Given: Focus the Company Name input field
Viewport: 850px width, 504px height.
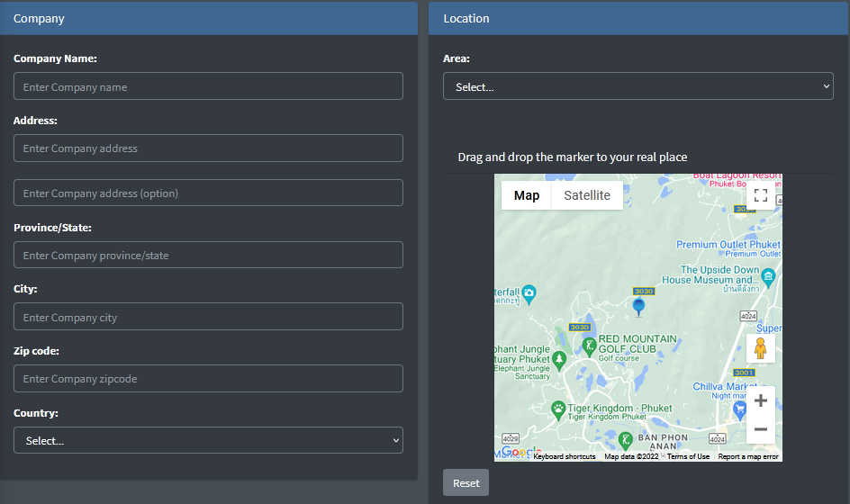Looking at the screenshot, I should [x=208, y=86].
